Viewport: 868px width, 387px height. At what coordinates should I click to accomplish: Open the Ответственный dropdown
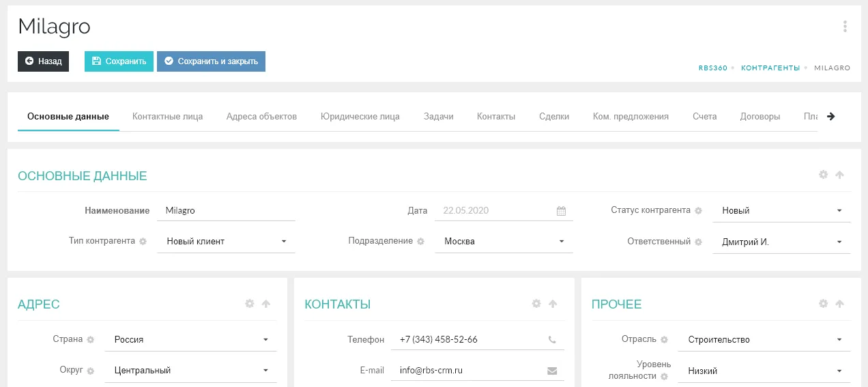coord(781,242)
